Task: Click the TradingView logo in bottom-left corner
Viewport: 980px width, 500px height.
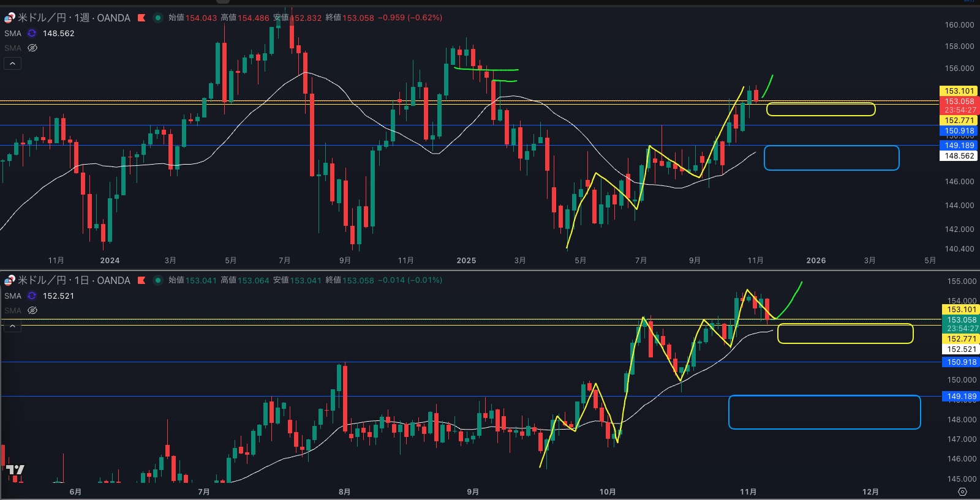Action: [x=15, y=470]
